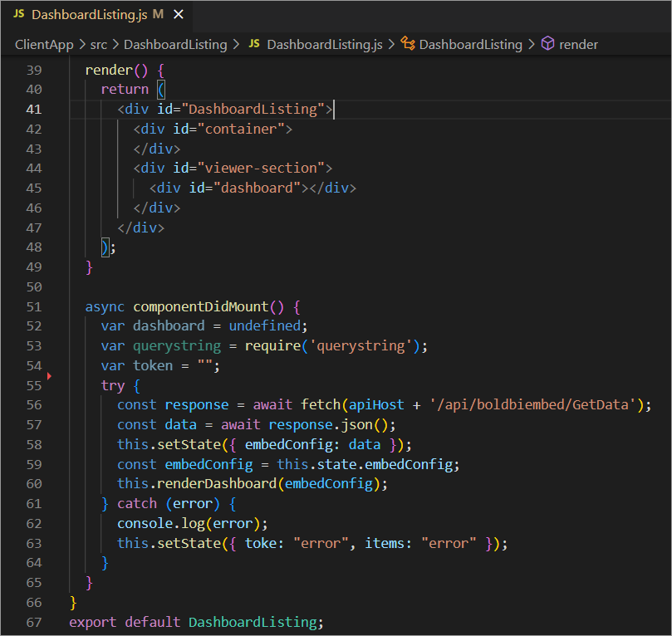
Task: Close the DashboardListing.js tab
Action: click(x=179, y=15)
